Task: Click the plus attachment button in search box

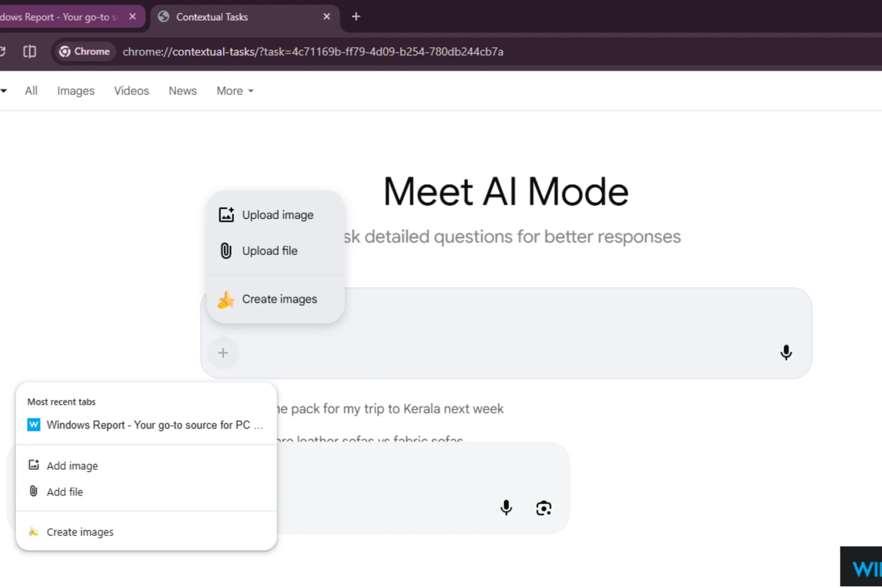Action: [222, 353]
